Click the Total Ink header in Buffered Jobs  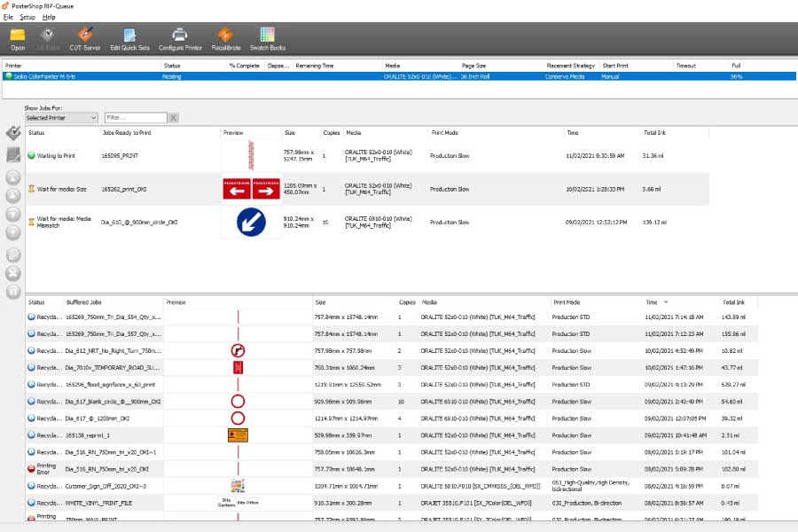click(x=733, y=302)
